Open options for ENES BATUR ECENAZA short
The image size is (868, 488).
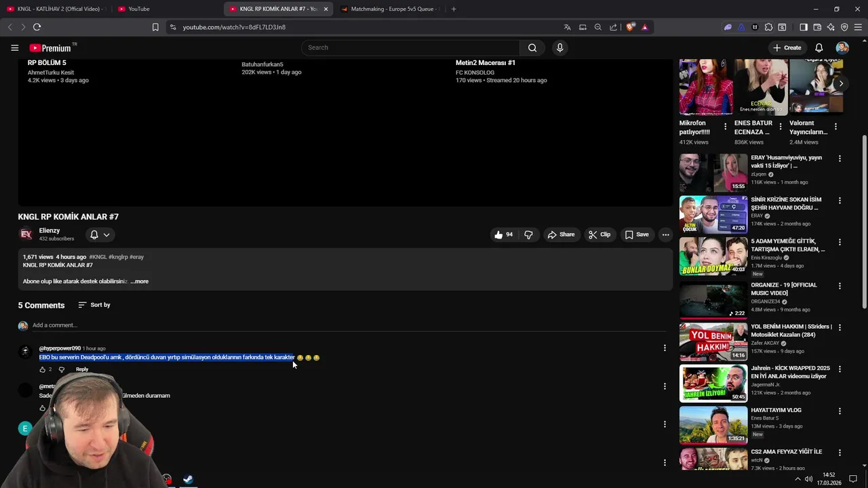[781, 126]
